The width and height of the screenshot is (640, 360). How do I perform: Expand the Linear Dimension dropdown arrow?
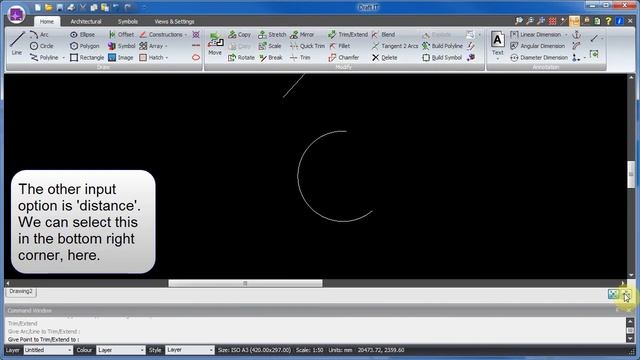(x=566, y=35)
